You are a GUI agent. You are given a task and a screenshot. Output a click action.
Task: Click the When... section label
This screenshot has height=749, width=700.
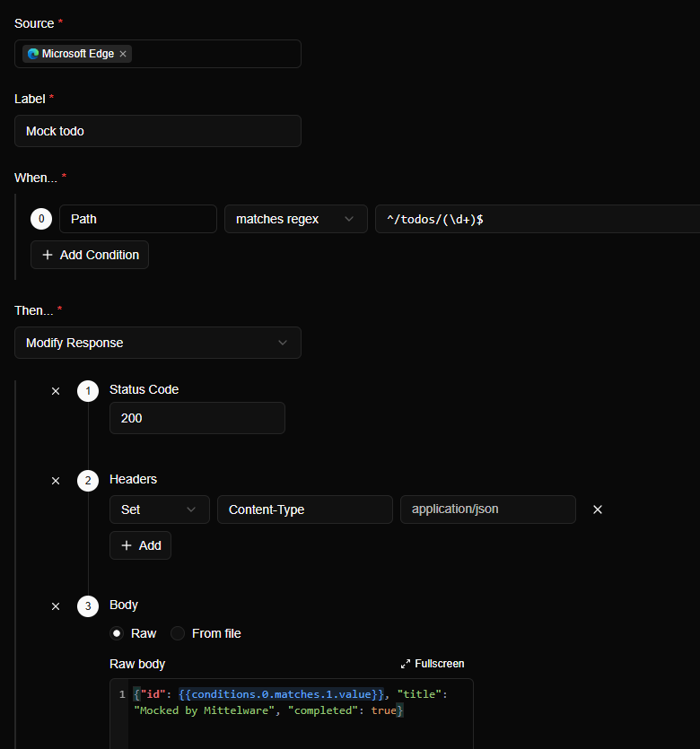[36, 179]
